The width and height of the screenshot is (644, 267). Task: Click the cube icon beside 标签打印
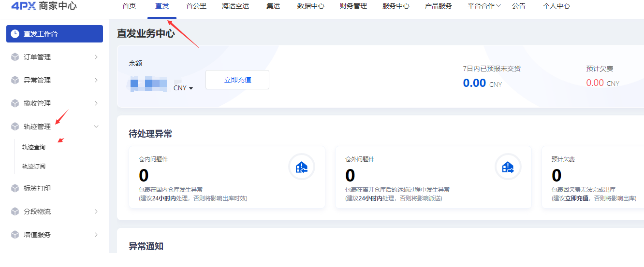[15, 188]
